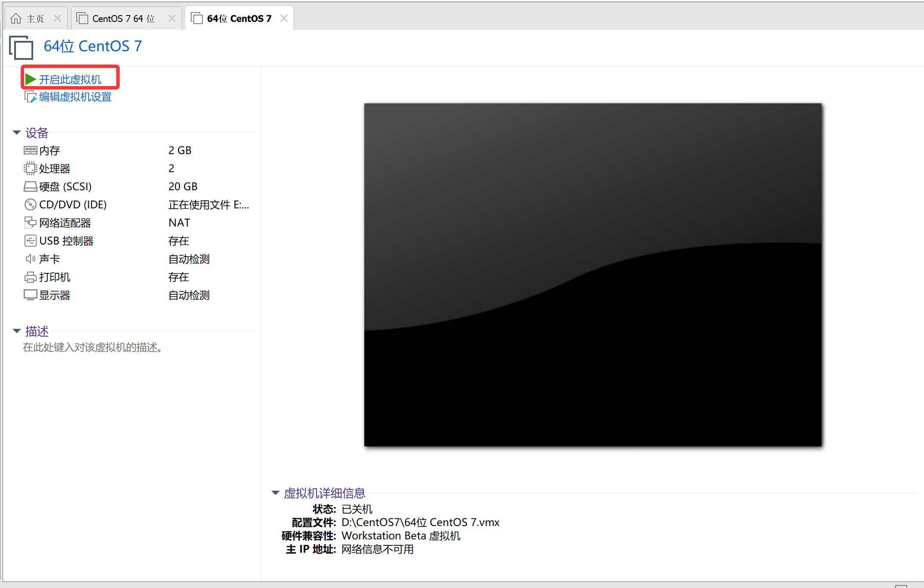Click the 开启此虚拟机 link

(x=70, y=80)
